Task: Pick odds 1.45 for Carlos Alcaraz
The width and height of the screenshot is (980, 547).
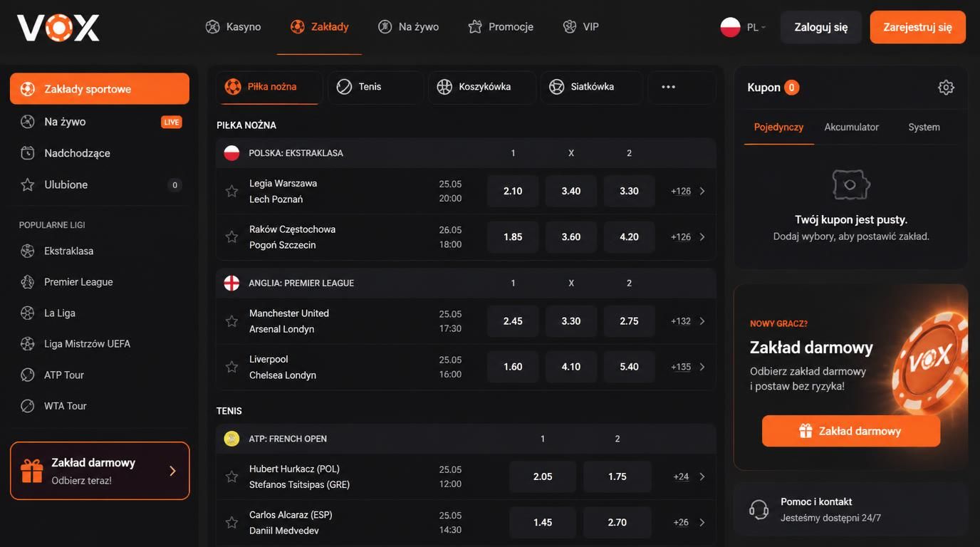Action: pos(543,522)
